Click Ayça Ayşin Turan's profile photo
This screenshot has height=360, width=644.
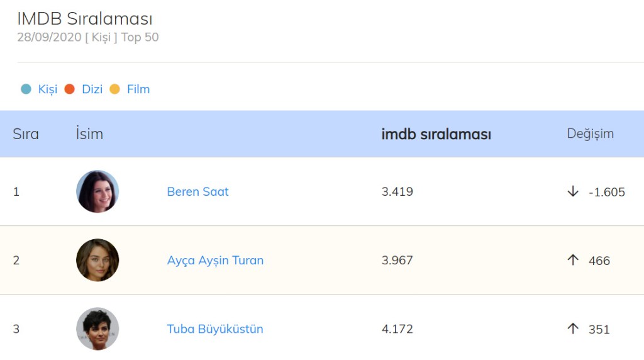[x=97, y=260]
